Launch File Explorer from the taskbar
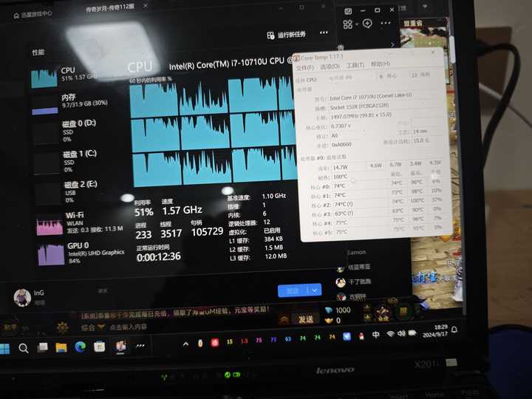Viewport: 532px width, 399px height. pyautogui.click(x=61, y=347)
